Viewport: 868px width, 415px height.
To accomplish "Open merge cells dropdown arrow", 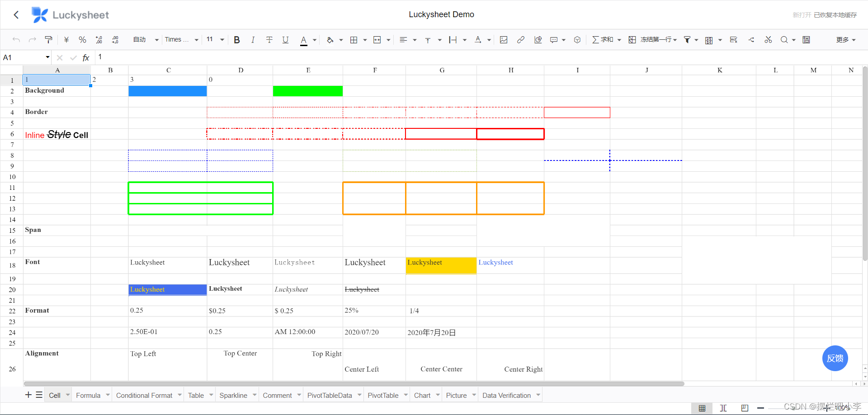I will pos(388,40).
